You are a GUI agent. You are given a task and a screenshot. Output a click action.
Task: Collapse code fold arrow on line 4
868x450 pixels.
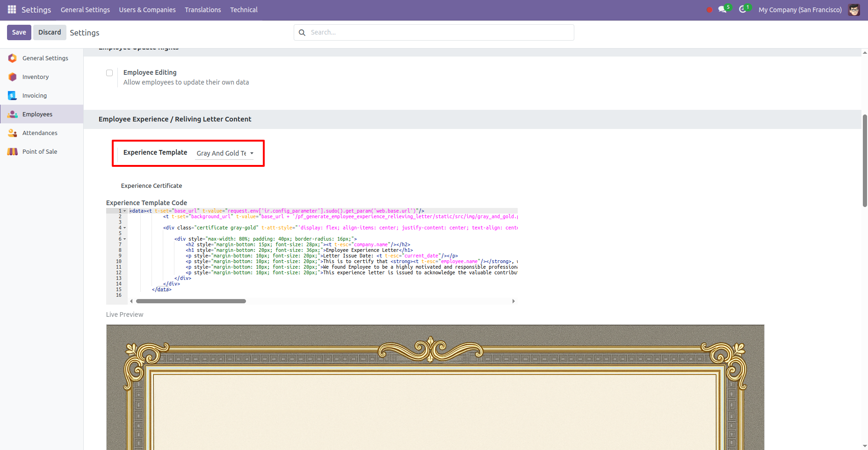125,228
